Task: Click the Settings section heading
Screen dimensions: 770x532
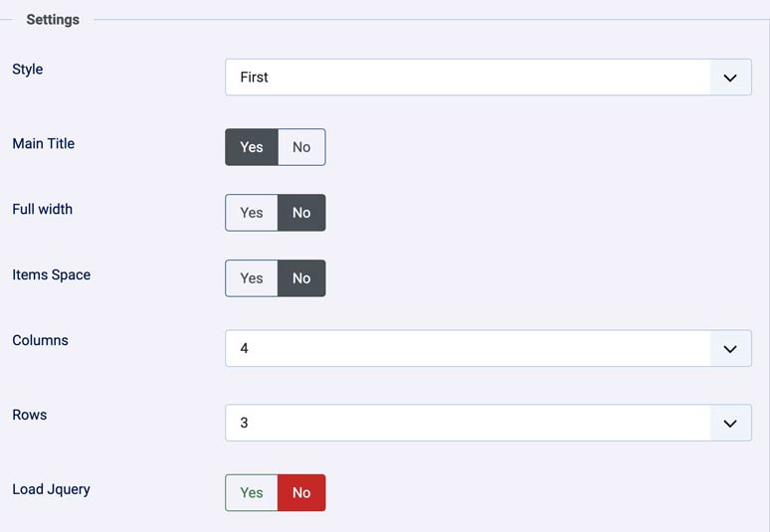Action: point(53,20)
